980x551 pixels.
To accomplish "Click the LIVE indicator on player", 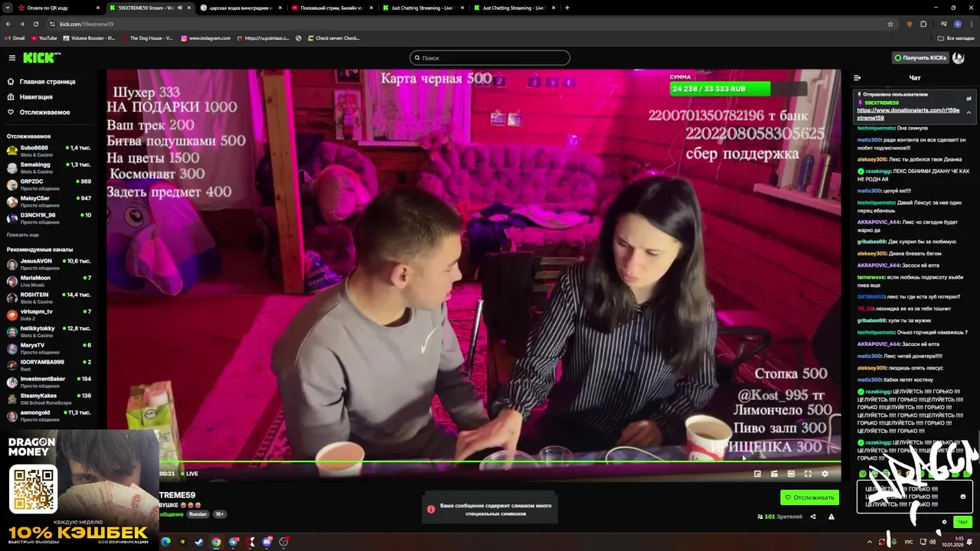I will point(189,474).
